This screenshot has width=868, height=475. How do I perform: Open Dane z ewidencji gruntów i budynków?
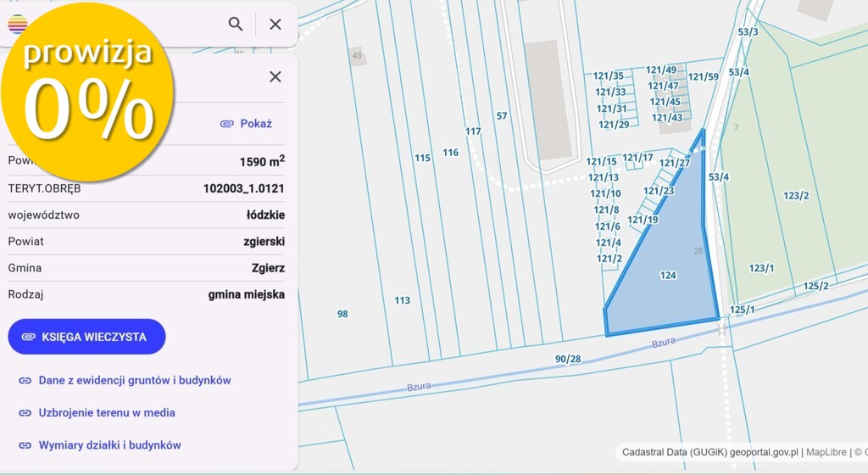click(x=135, y=381)
